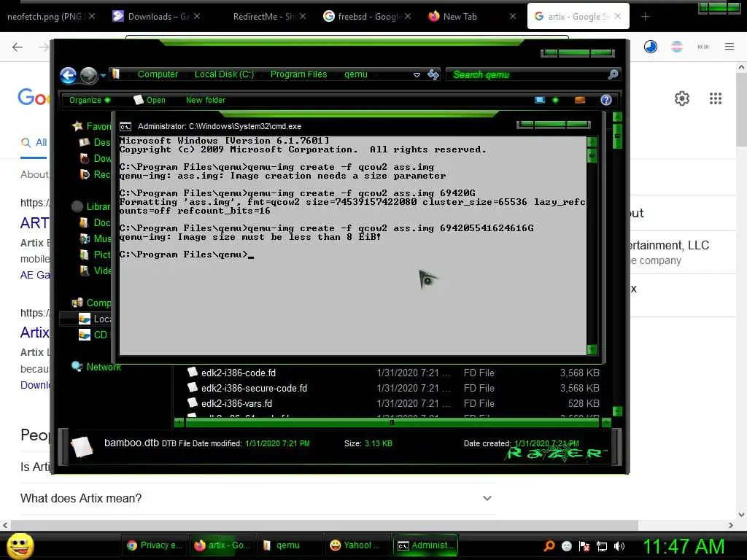
Task: Open the browser hamburger menu
Action: 729,47
